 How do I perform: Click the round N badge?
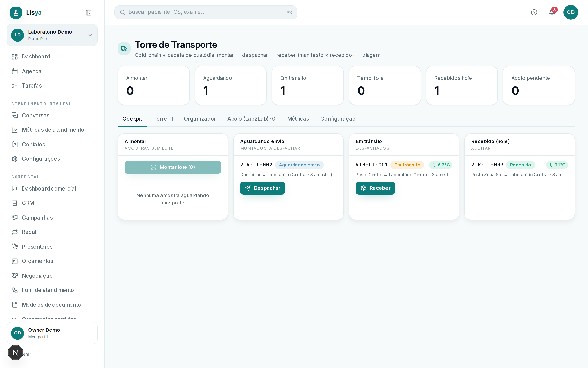pyautogui.click(x=15, y=352)
